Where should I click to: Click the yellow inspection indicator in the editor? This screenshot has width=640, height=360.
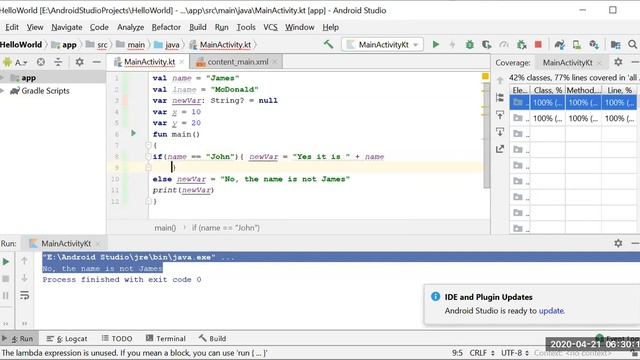pos(485,76)
